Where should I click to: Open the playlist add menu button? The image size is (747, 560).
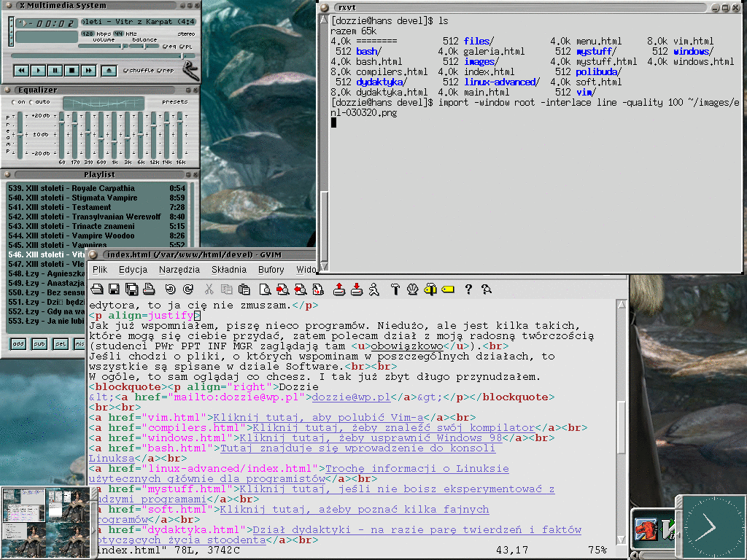point(18,343)
